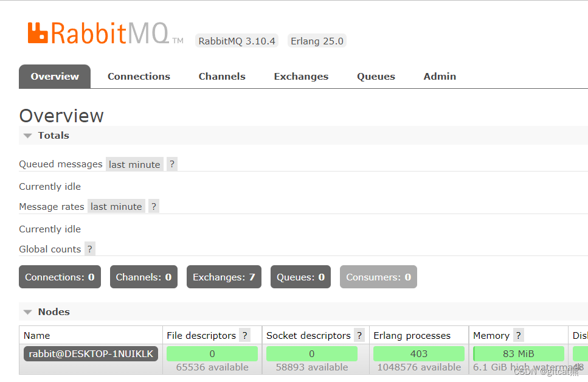Select node rabbit@DESKTOP-1NUIKLK

point(90,353)
